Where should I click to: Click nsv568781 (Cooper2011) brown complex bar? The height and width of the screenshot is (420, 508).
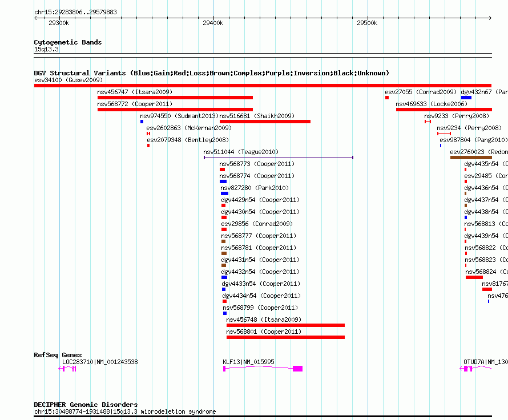pos(224,253)
